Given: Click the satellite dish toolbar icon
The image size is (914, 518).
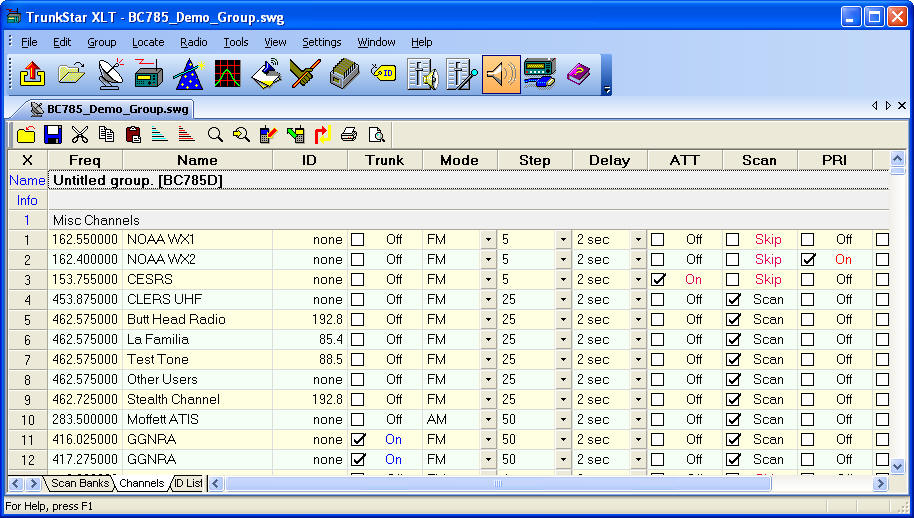Looking at the screenshot, I should 110,74.
